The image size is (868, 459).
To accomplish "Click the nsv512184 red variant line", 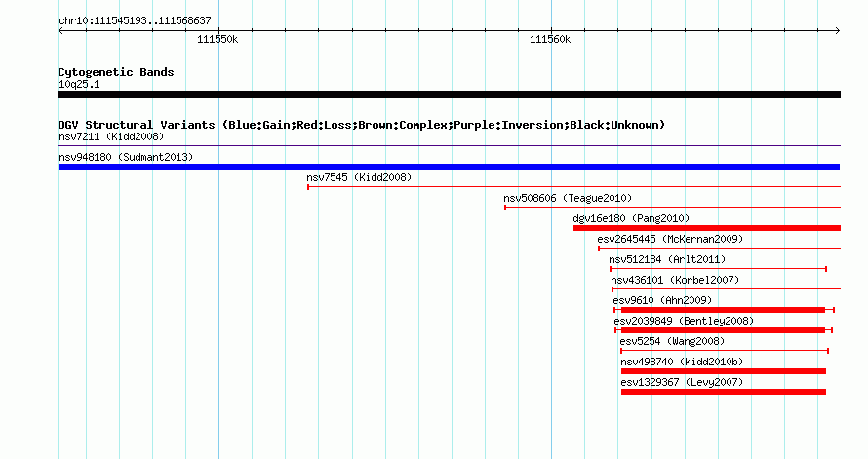I will coord(719,269).
